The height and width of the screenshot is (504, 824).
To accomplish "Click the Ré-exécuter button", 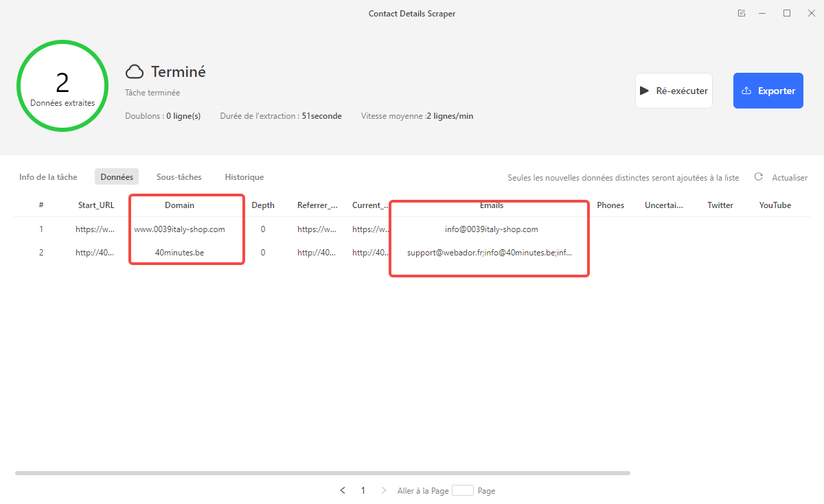I will (x=674, y=91).
